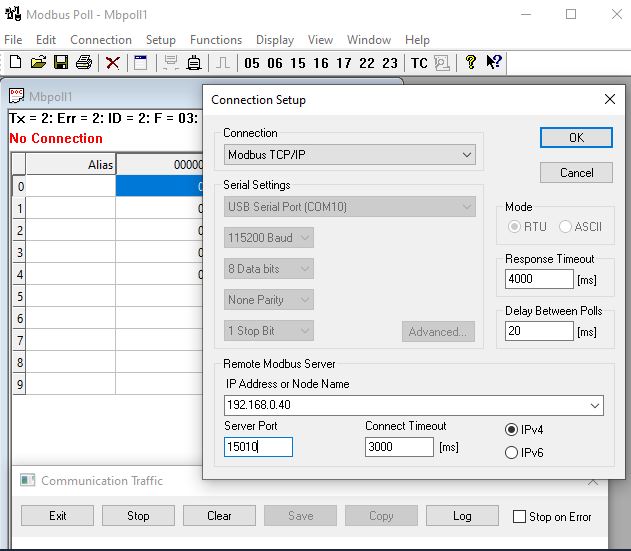Click the Response Timeout field 4000
The image size is (631, 551).
point(539,279)
